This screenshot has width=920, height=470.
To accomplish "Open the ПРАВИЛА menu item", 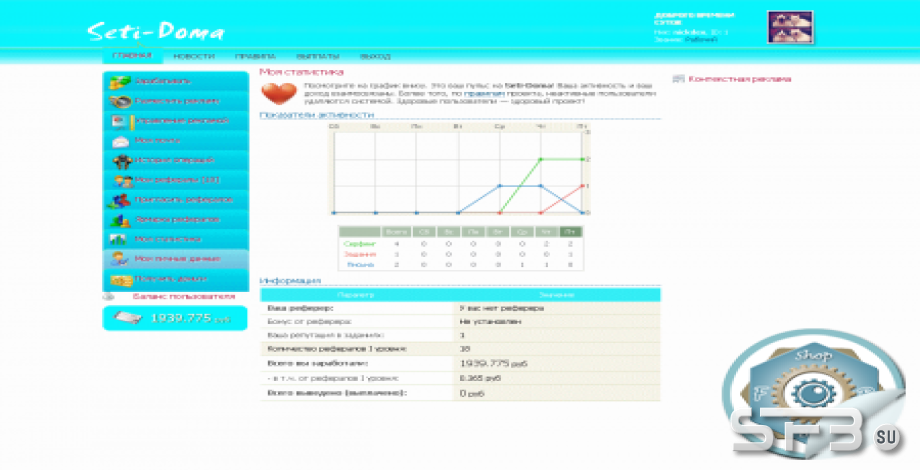I will point(255,56).
